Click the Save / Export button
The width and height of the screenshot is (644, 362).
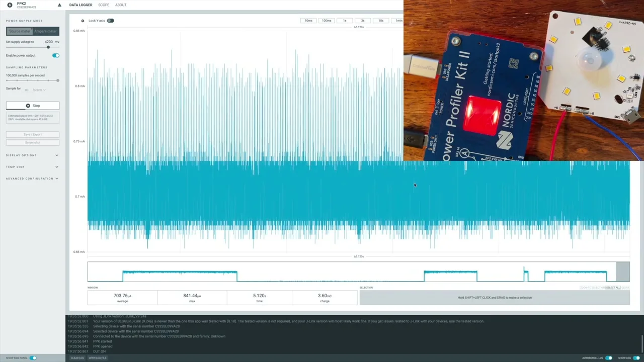click(33, 134)
